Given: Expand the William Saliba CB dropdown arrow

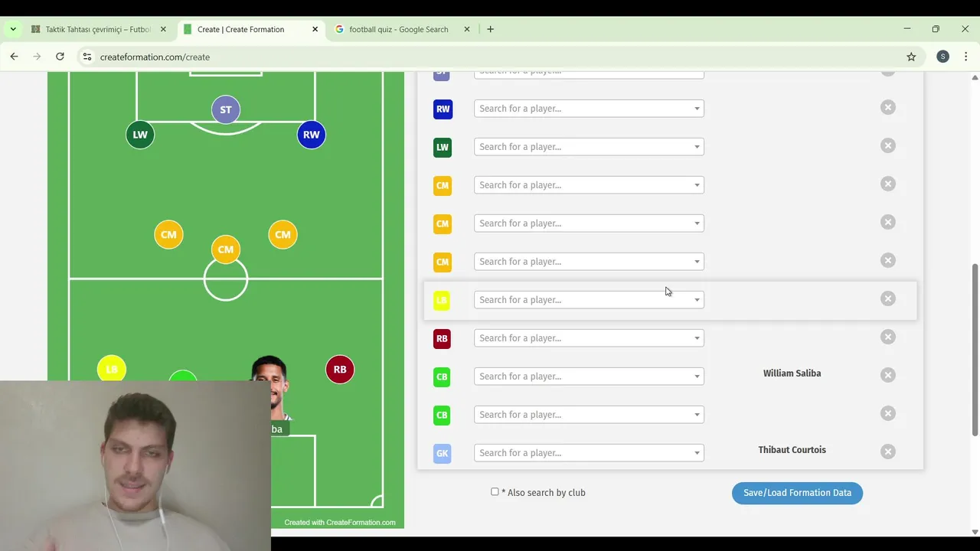Looking at the screenshot, I should point(697,377).
